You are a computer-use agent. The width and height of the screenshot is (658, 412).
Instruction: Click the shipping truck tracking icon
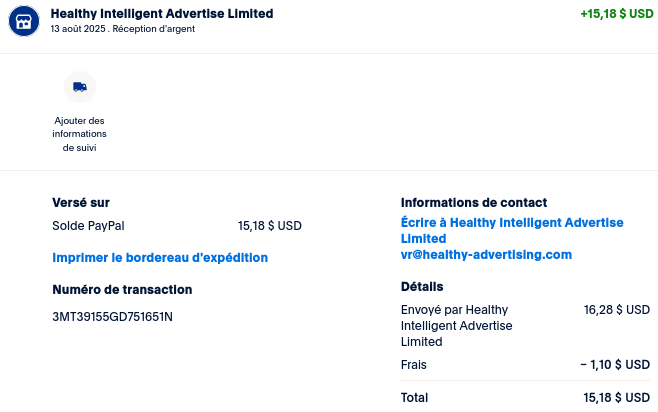80,87
